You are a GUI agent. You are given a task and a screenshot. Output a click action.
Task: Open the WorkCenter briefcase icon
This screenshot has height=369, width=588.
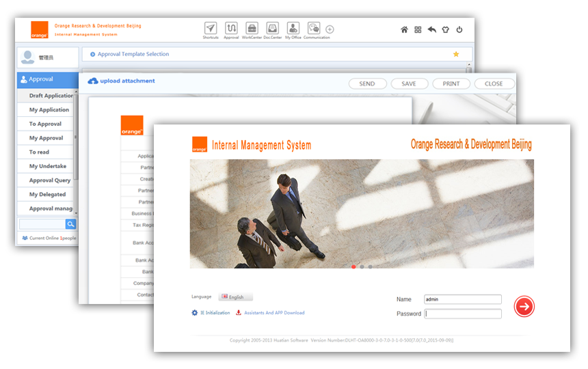click(x=252, y=29)
